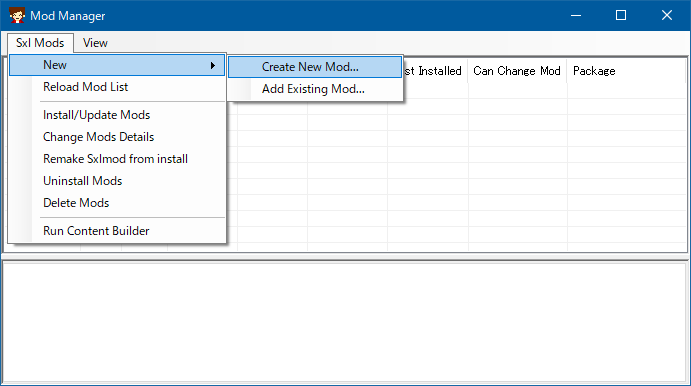Click the Package column header
This screenshot has height=386, width=691.
click(x=626, y=71)
